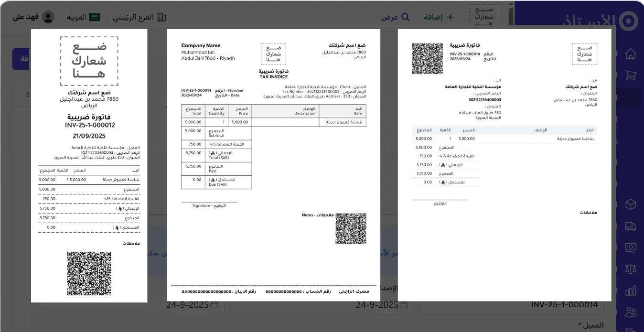The image size is (644, 332).
Task: Open the users group sidebar icon
Action: (631, 312)
